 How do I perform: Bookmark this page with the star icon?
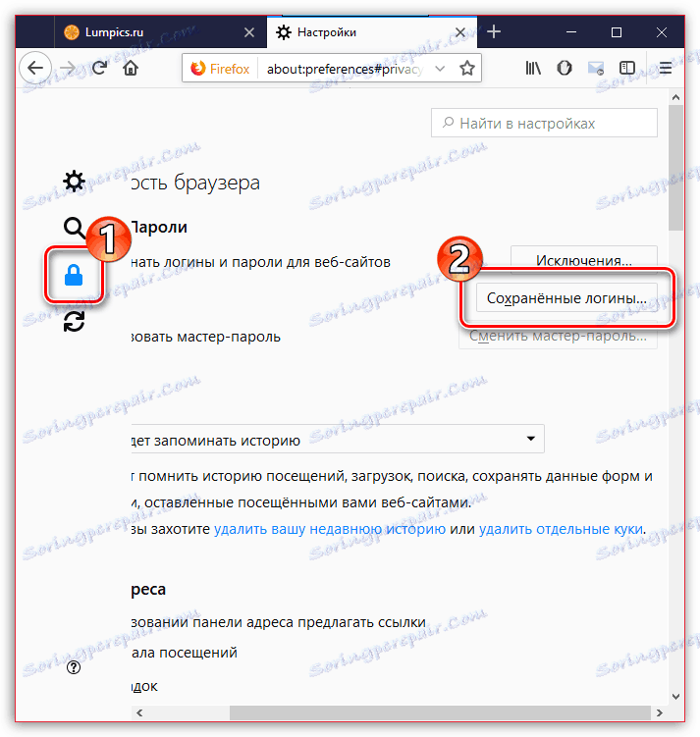[x=466, y=69]
